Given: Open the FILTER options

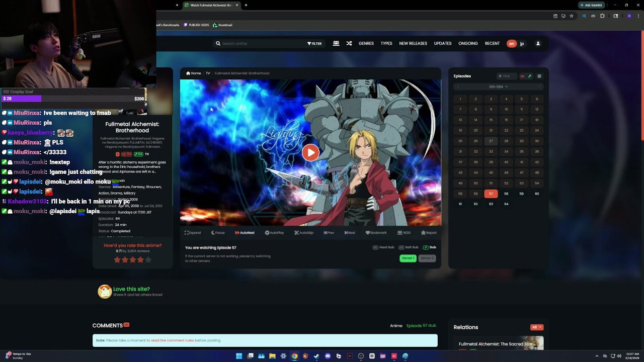Looking at the screenshot, I should [x=314, y=44].
